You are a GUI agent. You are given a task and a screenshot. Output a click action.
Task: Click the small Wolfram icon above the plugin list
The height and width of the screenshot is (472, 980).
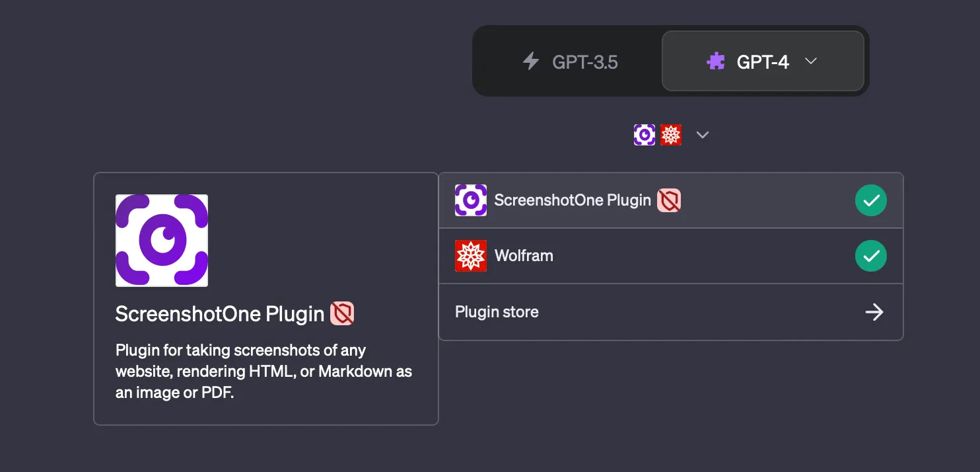pyautogui.click(x=671, y=134)
